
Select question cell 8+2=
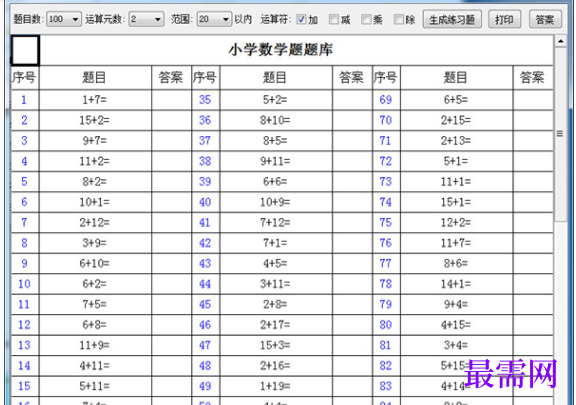[95, 182]
